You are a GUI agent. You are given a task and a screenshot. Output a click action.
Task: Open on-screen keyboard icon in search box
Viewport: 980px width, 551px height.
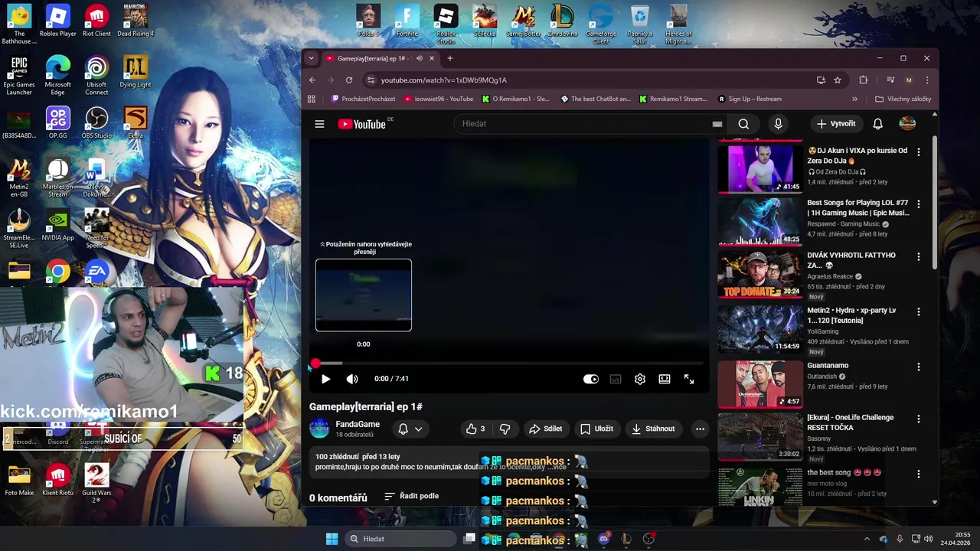click(717, 124)
